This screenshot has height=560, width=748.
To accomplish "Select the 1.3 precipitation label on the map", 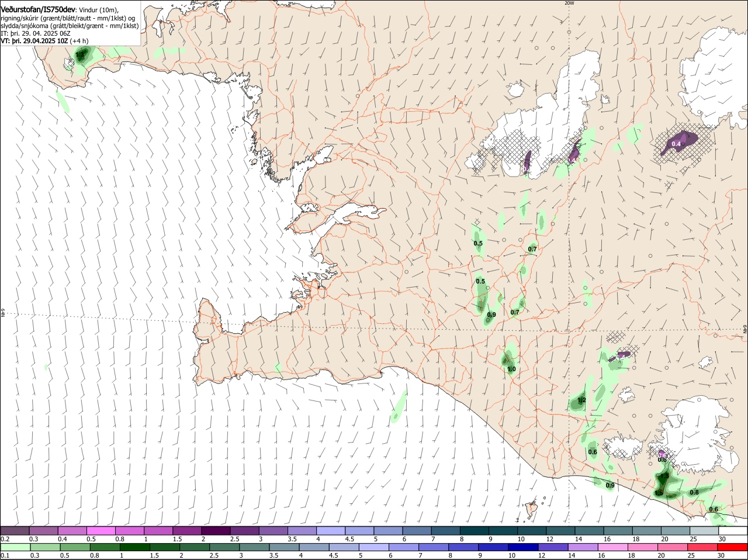I will click(80, 54).
